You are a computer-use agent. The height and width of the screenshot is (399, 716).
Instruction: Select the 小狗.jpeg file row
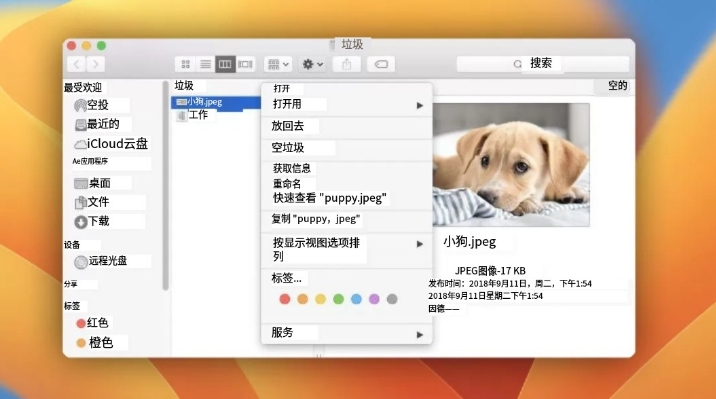[x=216, y=102]
